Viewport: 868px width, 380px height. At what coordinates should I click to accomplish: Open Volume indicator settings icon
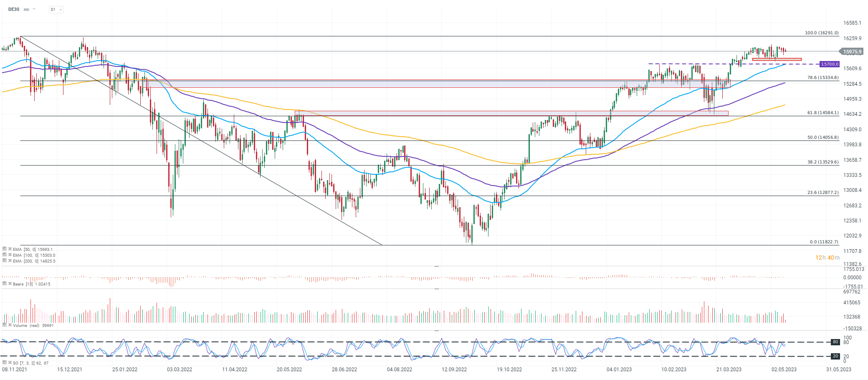tap(5, 325)
